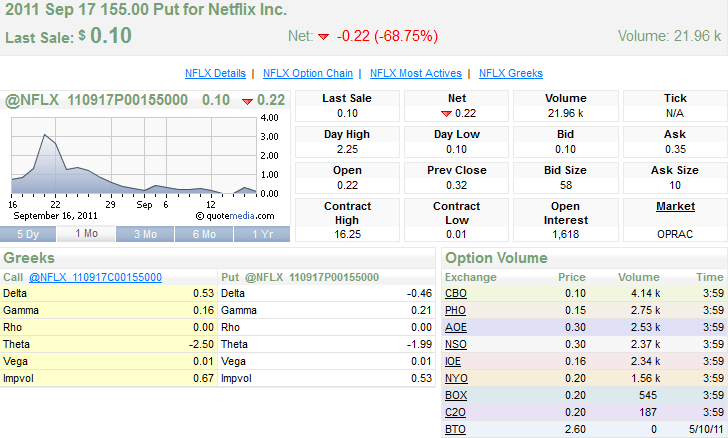Click the page title 2011 Sep 17 155.00 Put
Viewport: 728px width, 438px height.
tap(146, 9)
